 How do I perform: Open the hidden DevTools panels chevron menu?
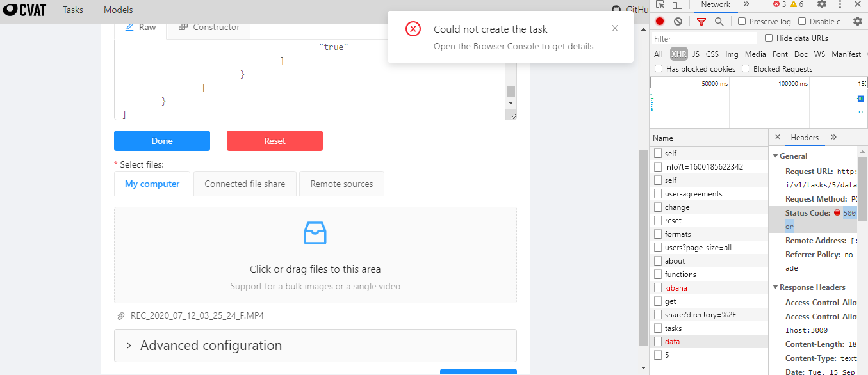[x=746, y=5]
